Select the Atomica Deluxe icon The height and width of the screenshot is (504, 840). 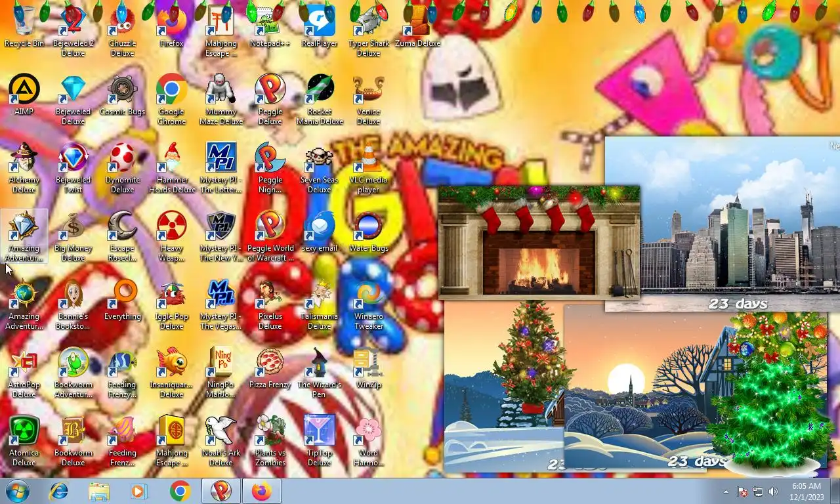tap(24, 441)
